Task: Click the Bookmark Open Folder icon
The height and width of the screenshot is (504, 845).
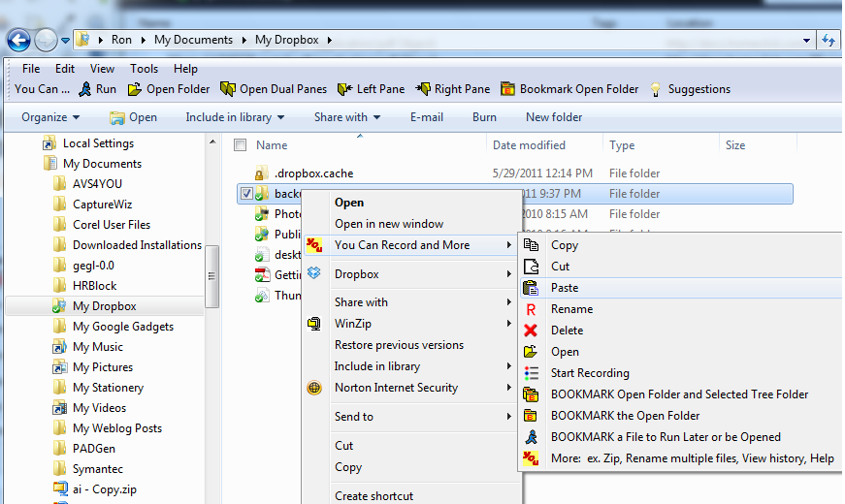Action: coord(507,89)
